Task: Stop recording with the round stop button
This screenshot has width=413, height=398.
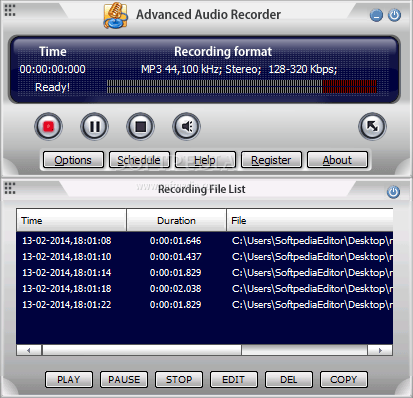Action: (140, 126)
